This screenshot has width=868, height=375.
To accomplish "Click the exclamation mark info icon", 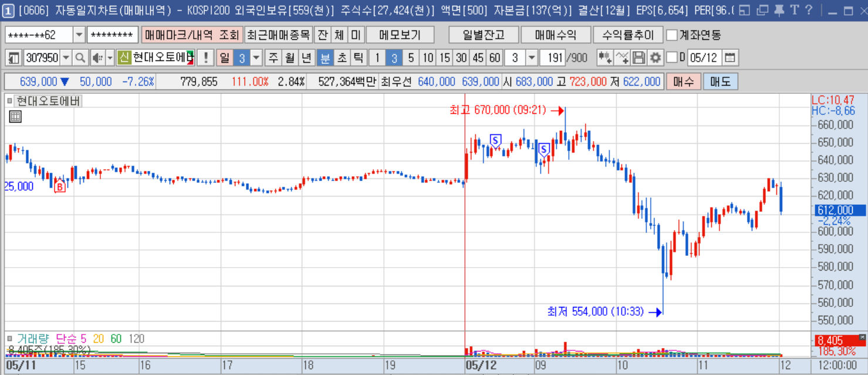I will point(205,58).
